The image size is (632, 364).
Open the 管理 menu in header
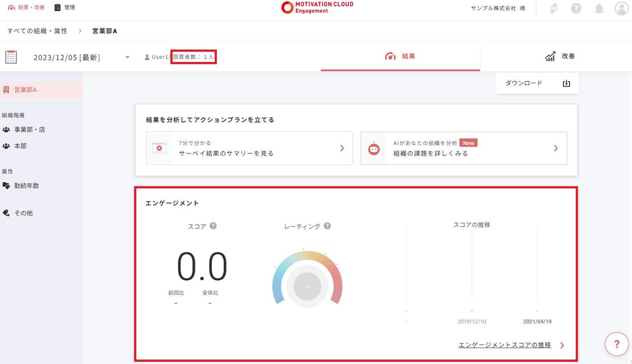pyautogui.click(x=65, y=8)
